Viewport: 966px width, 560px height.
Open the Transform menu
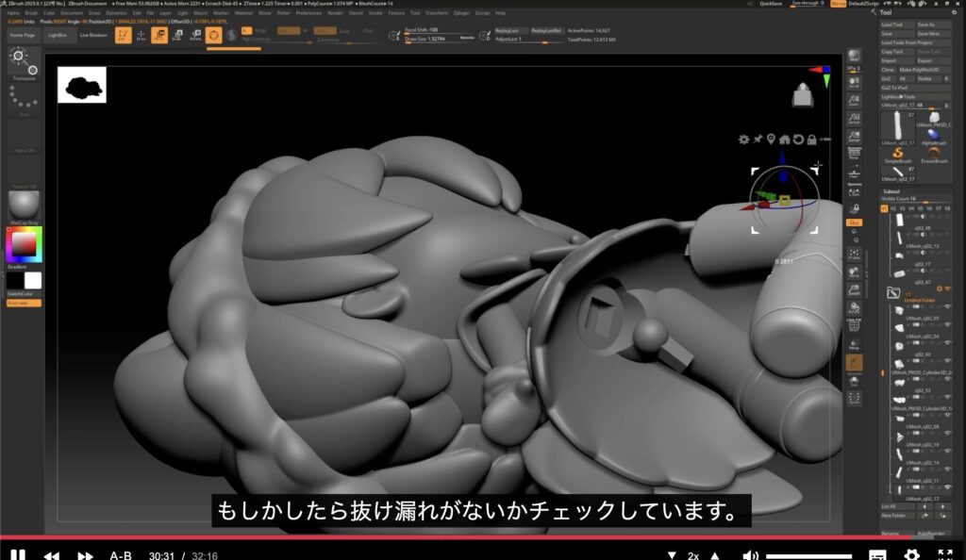pyautogui.click(x=437, y=12)
